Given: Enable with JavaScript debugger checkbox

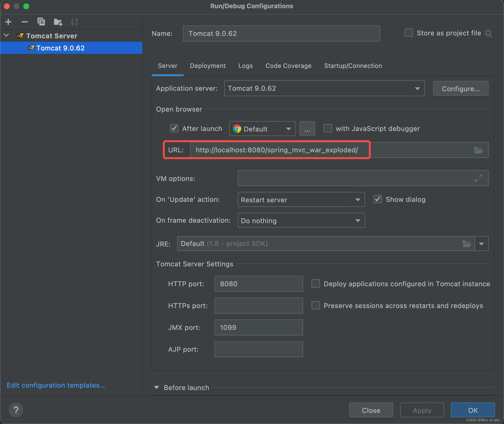Looking at the screenshot, I should pos(328,128).
